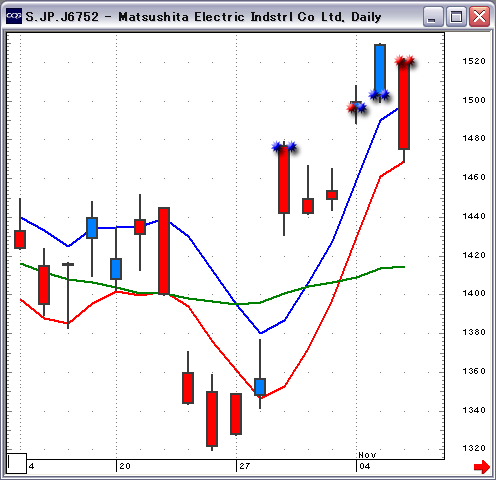Click the long red candle on date 27
This screenshot has height=480, width=496.
[x=236, y=414]
